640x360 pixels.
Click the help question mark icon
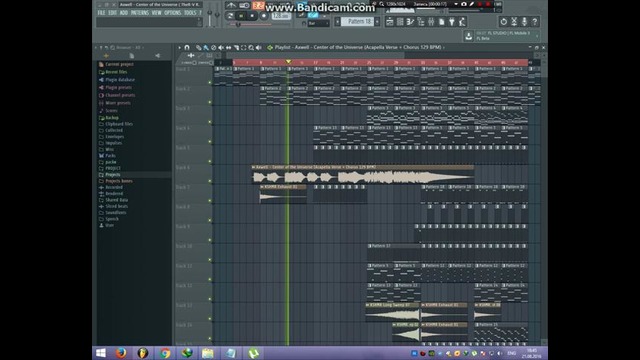(x=535, y=22)
